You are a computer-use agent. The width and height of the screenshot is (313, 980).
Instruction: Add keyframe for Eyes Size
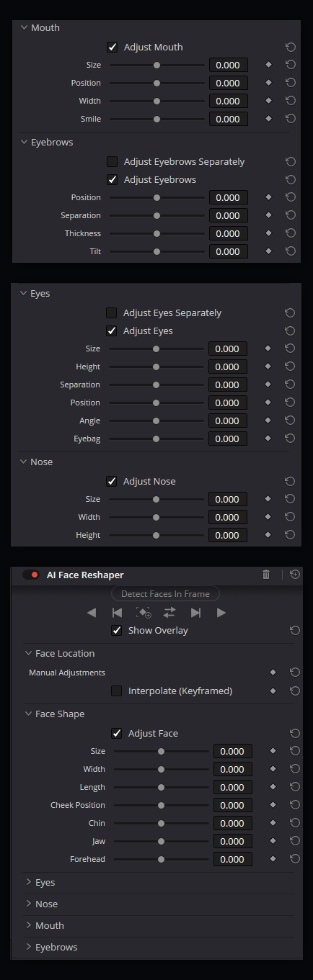click(x=268, y=349)
